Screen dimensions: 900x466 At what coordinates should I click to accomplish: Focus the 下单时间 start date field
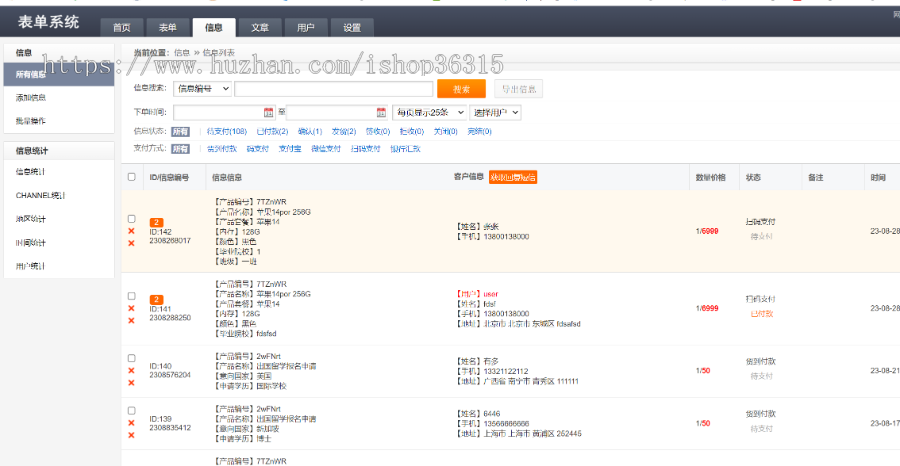tap(224, 112)
